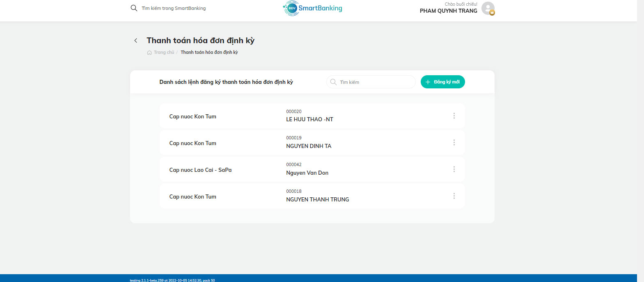644x282 pixels.
Task: Open options menu for Nguyen Van Don
Action: [454, 169]
